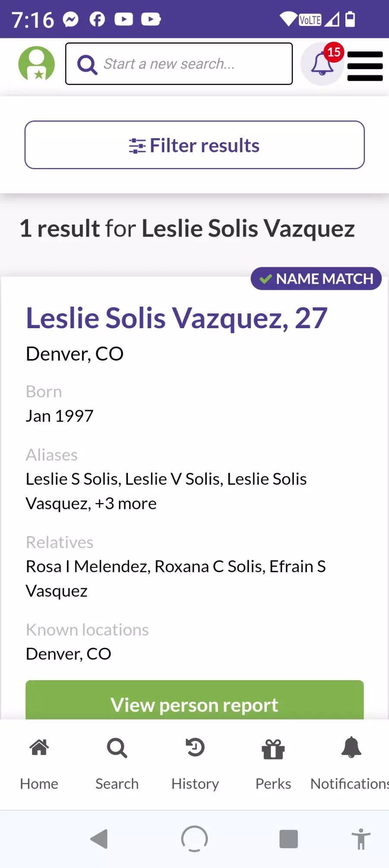Open the Perks gift tab
This screenshot has width=389, height=868.
tap(273, 764)
